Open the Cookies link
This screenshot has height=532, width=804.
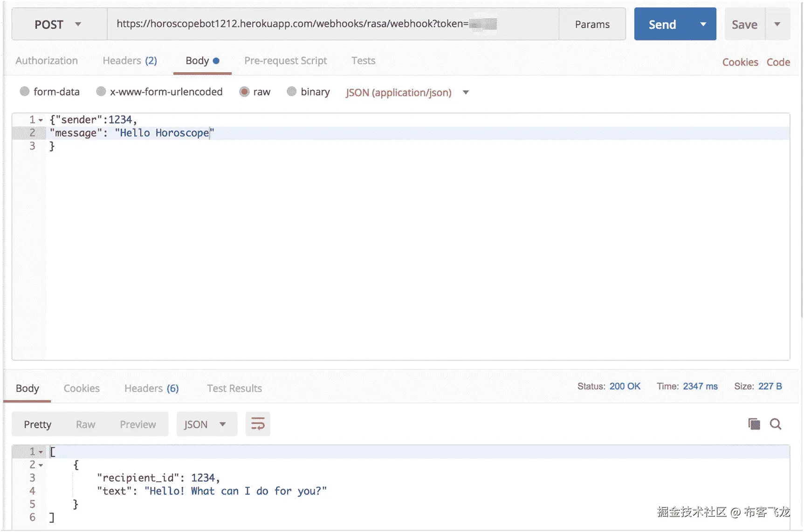[740, 62]
